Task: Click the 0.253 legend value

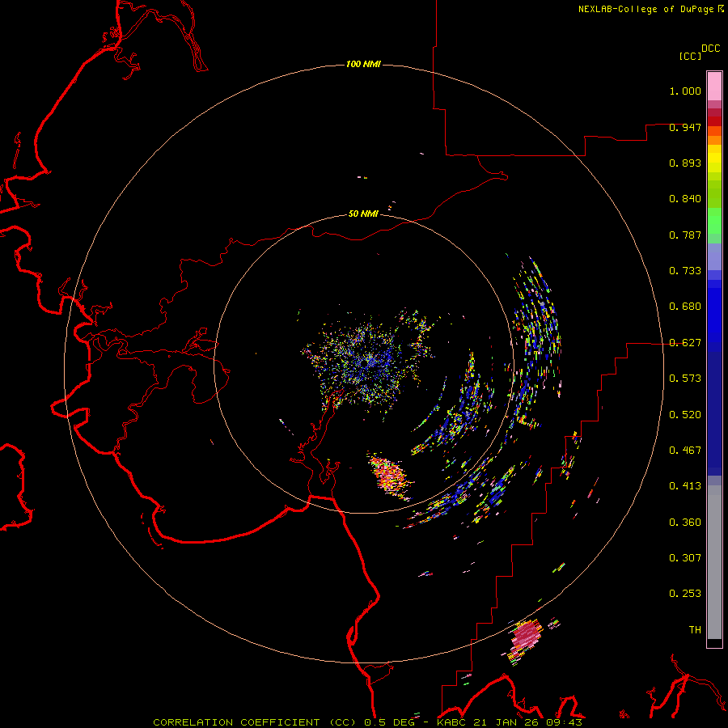Action: [x=685, y=594]
